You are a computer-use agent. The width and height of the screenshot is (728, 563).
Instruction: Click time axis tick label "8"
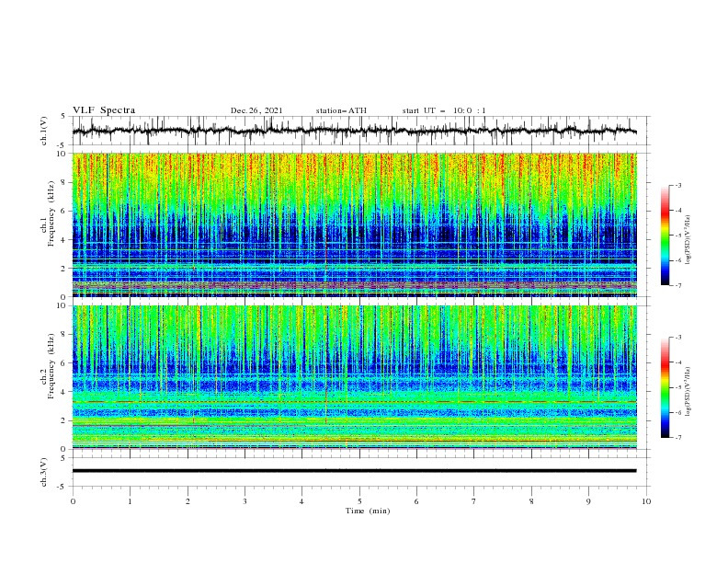(531, 501)
